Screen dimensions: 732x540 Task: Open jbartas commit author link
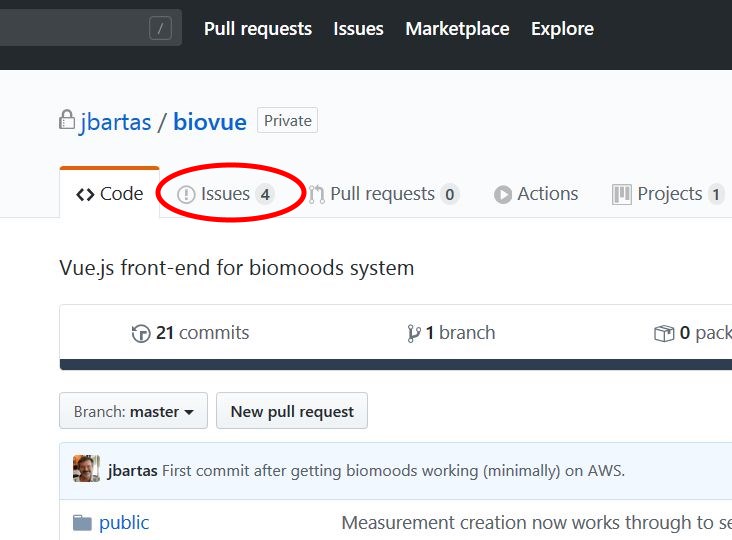tap(133, 470)
